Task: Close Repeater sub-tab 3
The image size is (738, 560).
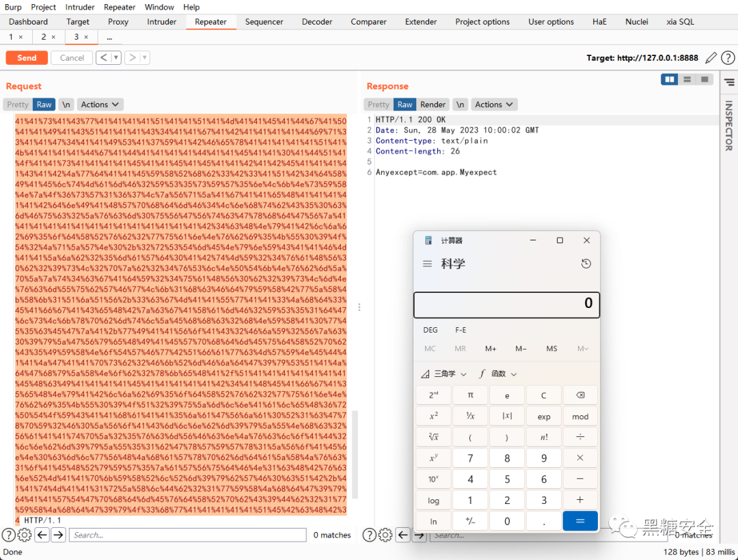Action: (86, 37)
